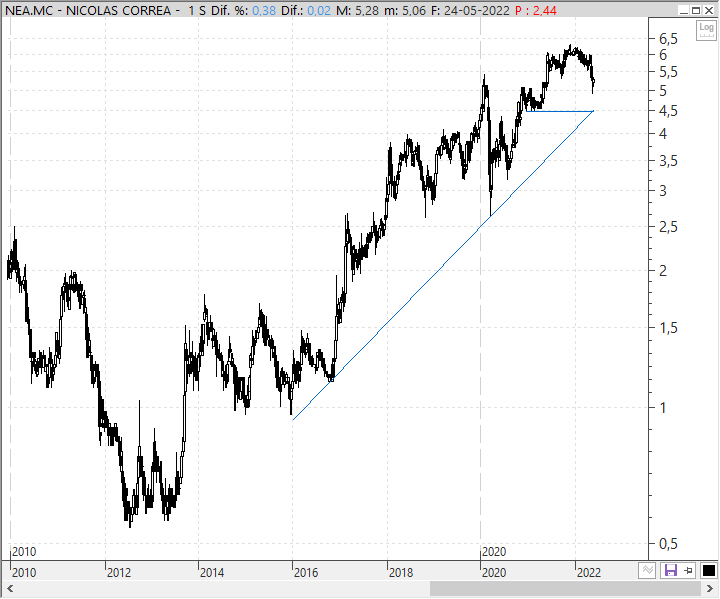Viewport: 720px width, 599px height.
Task: Maximize the NEA.MC chart window
Action: coord(696,10)
